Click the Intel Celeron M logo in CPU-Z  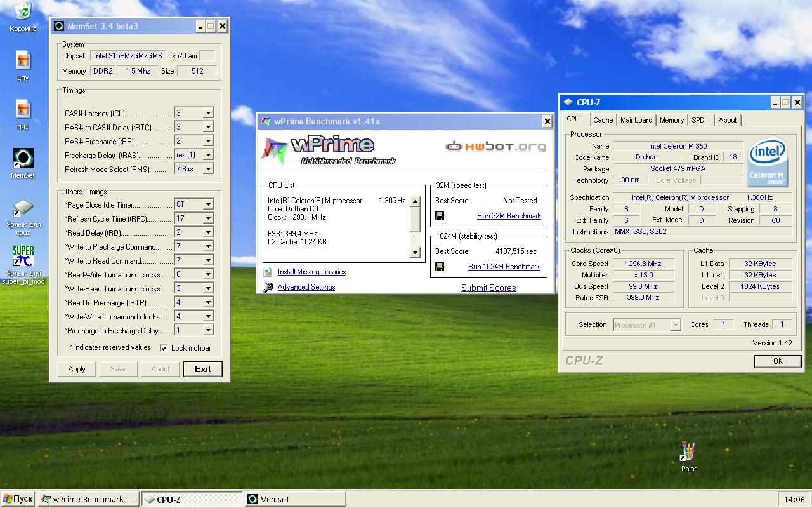click(768, 163)
